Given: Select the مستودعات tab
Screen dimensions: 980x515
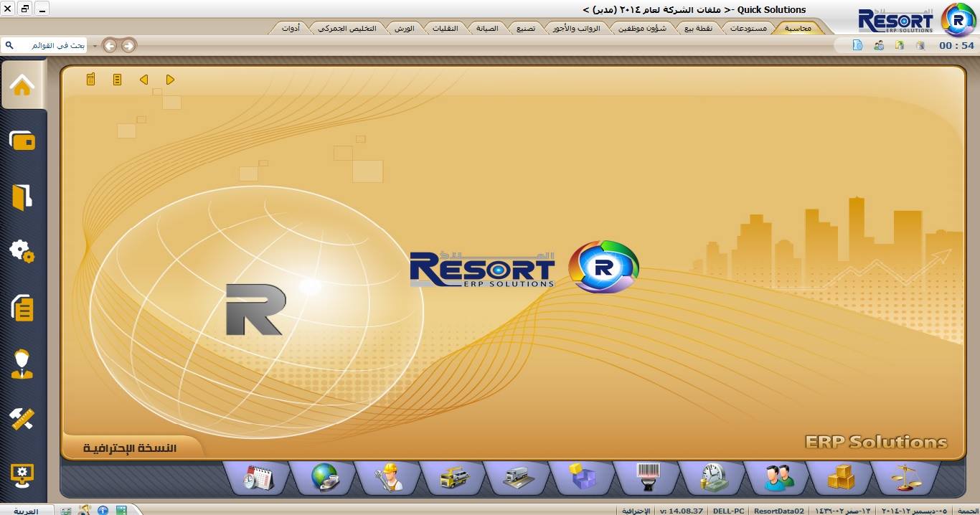Looking at the screenshot, I should point(748,28).
